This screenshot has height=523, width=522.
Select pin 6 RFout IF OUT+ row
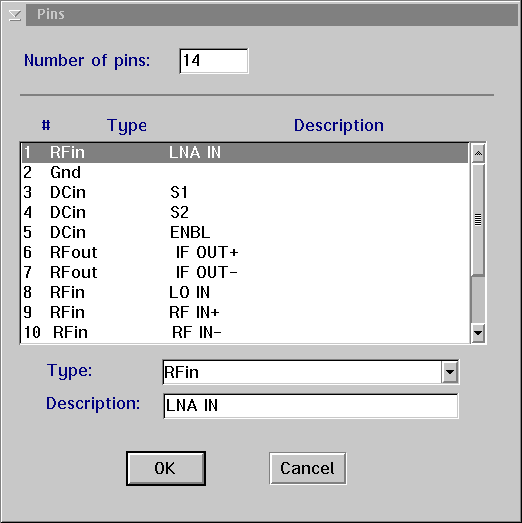(x=245, y=252)
